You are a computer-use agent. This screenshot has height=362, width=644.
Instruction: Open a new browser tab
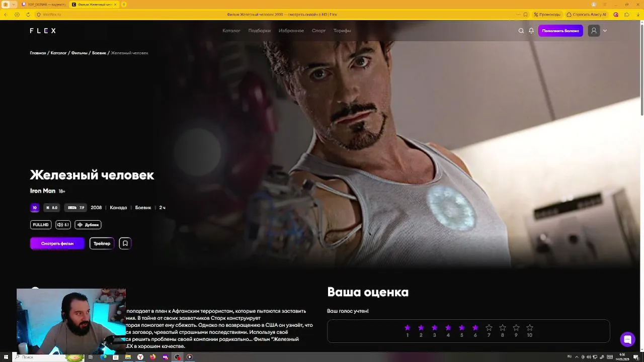(x=124, y=5)
